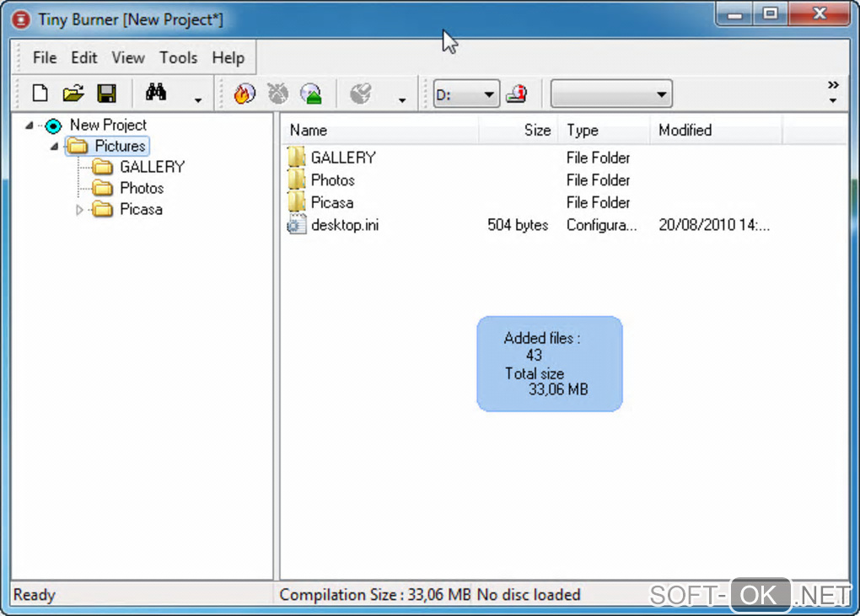
Task: Show hidden toolbar items via the chevron
Action: click(x=833, y=85)
